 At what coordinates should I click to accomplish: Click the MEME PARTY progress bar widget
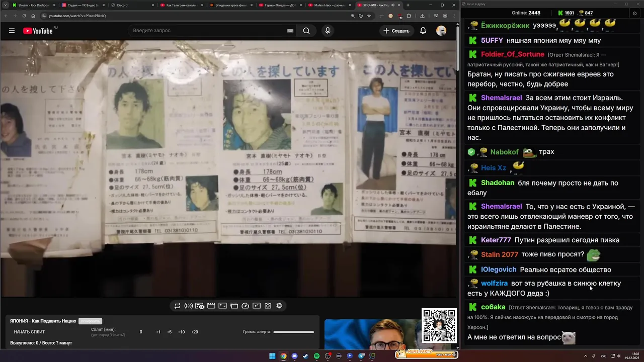[427, 354]
